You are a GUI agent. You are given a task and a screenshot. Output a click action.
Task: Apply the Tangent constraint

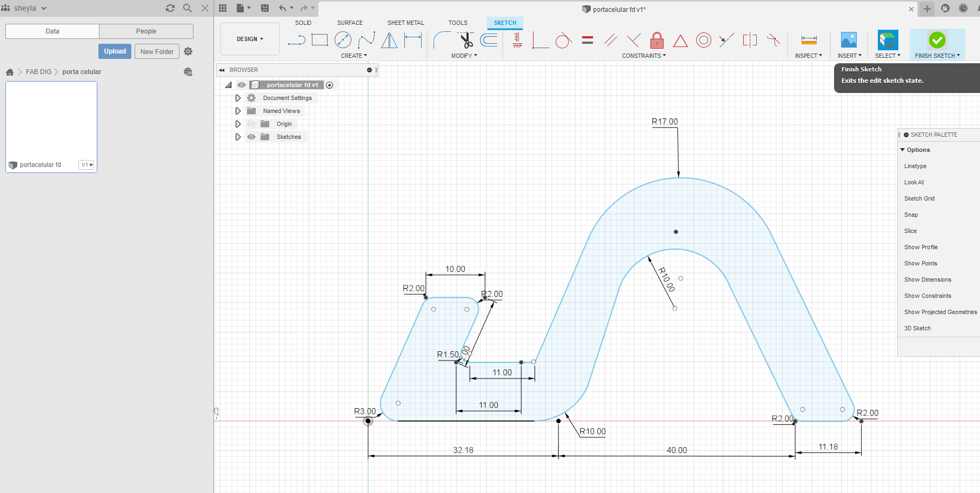(563, 40)
